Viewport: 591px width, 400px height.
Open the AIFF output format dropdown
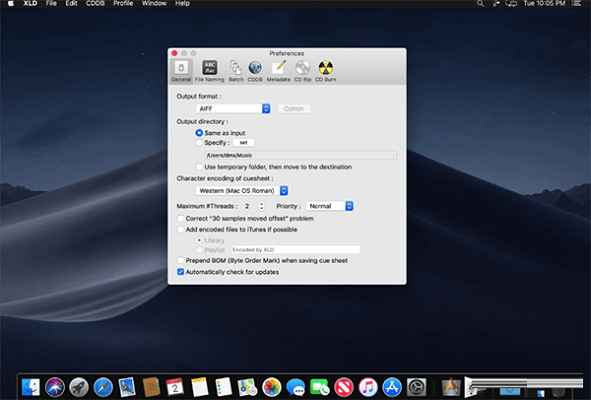tap(233, 109)
